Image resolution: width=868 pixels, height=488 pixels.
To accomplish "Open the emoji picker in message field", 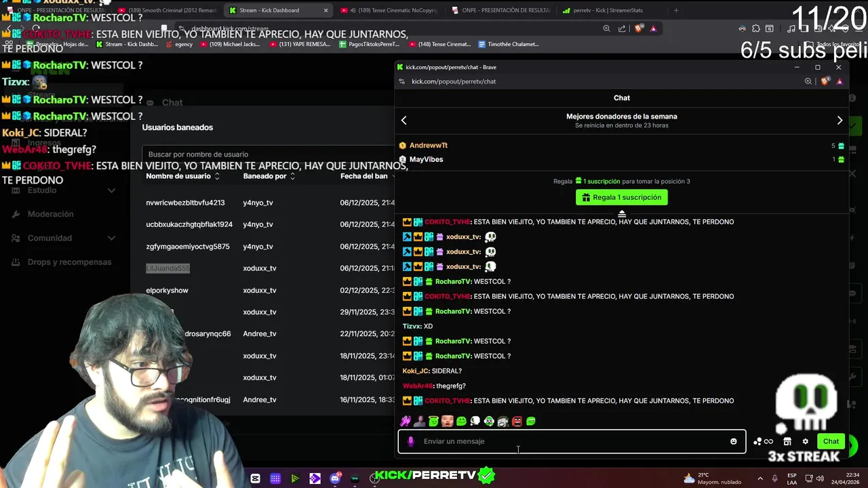I will 733,441.
